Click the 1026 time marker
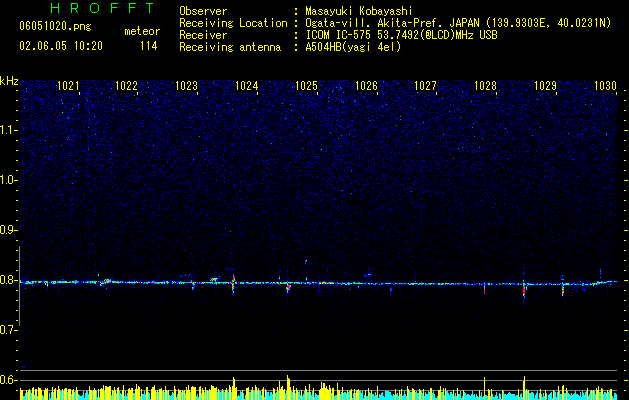Screen dimensions: 629x400 click(367, 86)
